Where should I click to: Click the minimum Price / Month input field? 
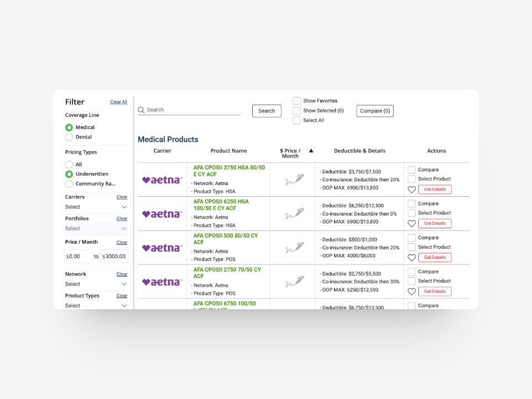tap(78, 257)
